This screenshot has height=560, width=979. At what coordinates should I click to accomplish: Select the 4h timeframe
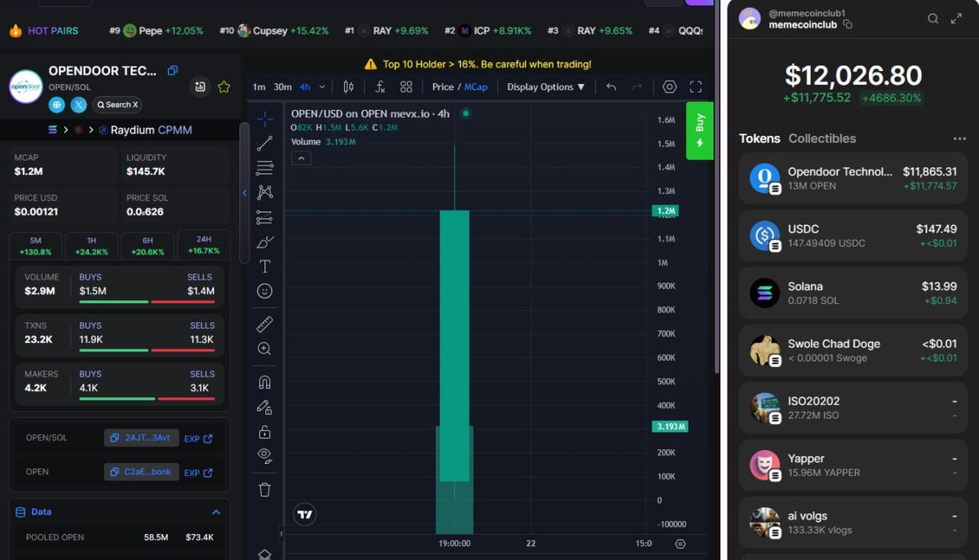coord(305,86)
